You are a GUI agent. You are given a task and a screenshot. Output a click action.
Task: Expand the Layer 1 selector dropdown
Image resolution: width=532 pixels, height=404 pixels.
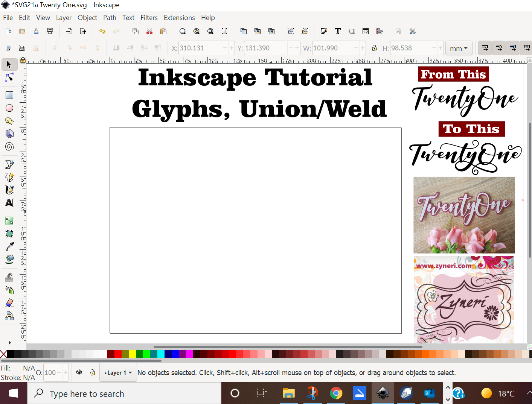tap(118, 373)
